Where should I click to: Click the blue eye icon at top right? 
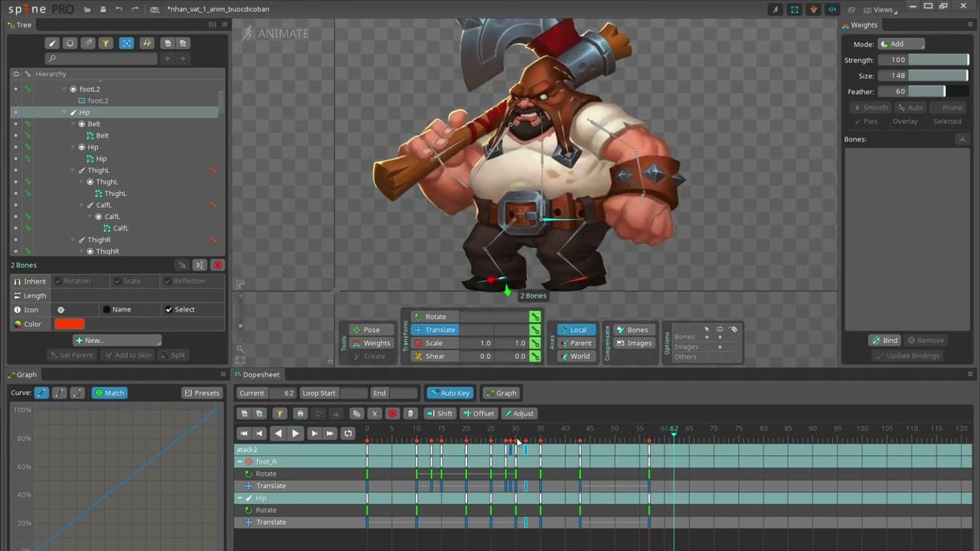click(832, 9)
